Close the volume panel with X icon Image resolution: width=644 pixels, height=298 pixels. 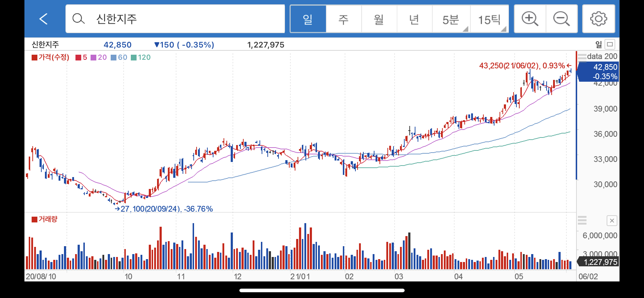pyautogui.click(x=612, y=221)
